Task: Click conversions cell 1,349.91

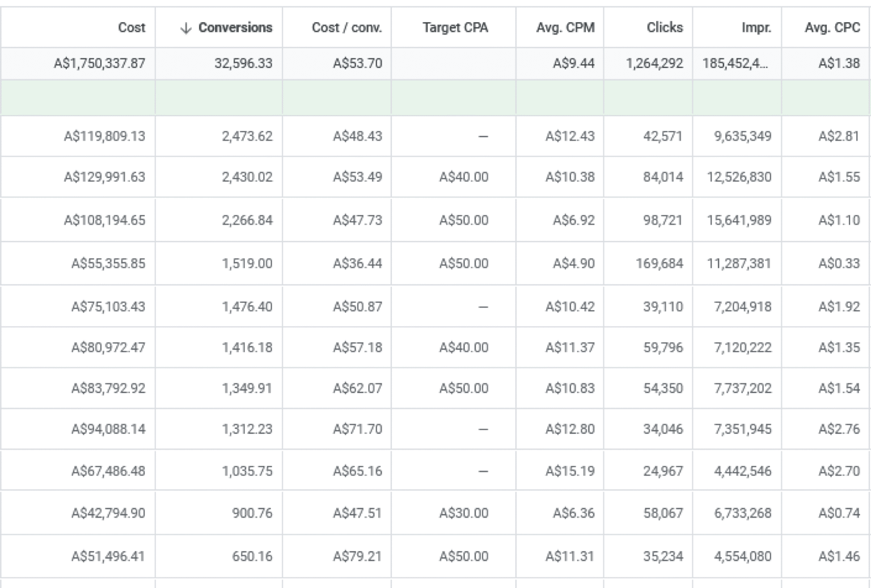Action: 247,388
